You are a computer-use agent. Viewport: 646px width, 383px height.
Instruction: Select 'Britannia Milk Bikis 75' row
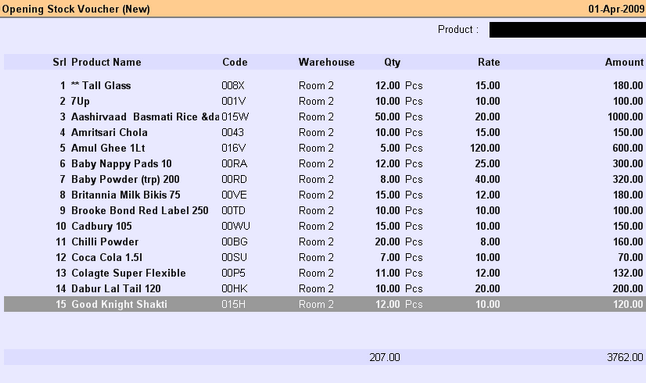click(325, 195)
